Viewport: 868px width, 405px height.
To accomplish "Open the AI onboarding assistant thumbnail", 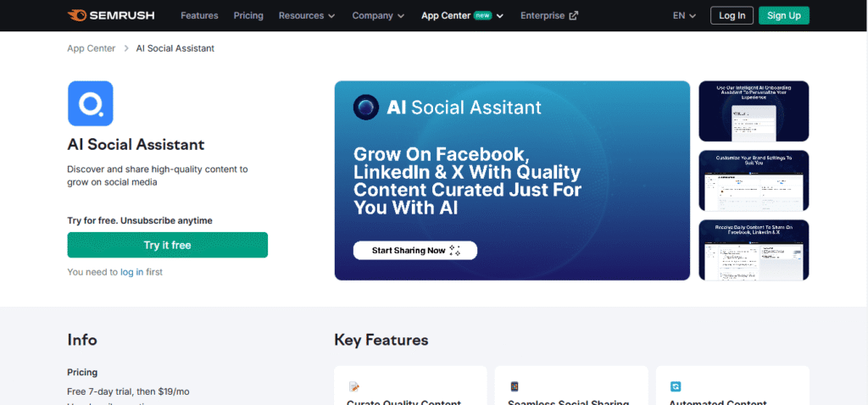I will (754, 111).
